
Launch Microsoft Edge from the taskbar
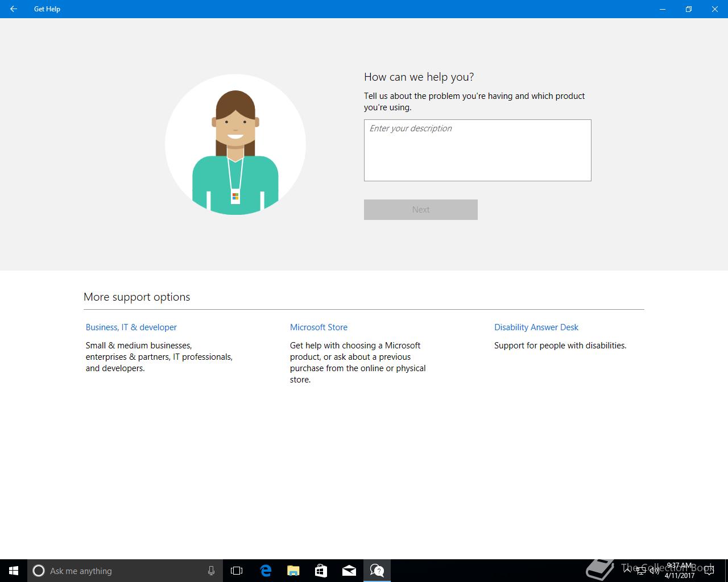pyautogui.click(x=265, y=571)
